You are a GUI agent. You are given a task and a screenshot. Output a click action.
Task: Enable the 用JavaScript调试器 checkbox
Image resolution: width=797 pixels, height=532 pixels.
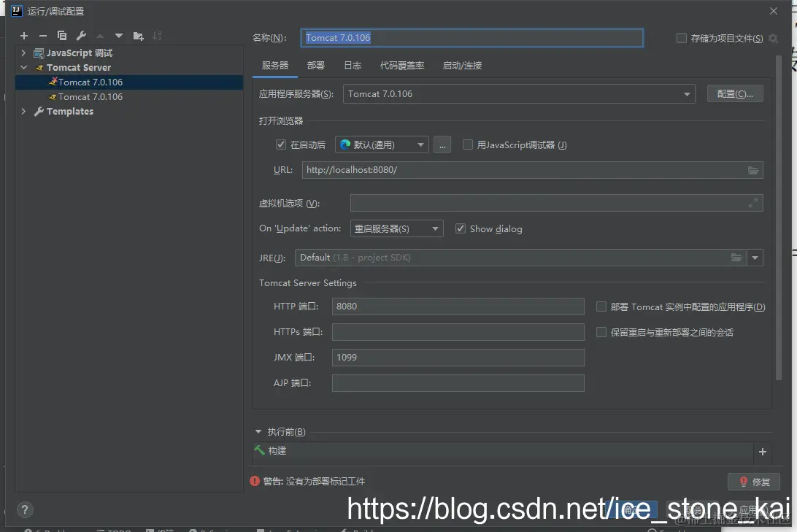pyautogui.click(x=468, y=144)
